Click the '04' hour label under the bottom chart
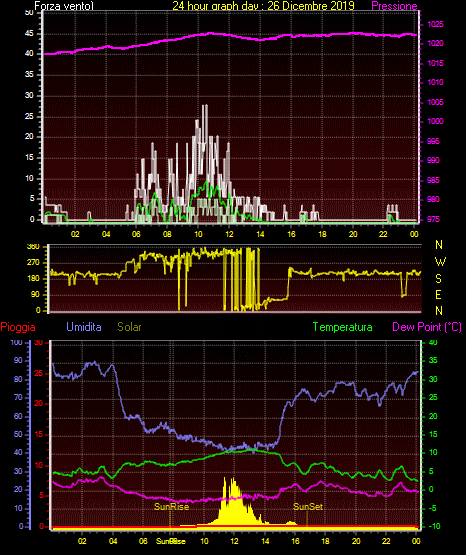Viewport: 466px width, 555px height. pyautogui.click(x=113, y=541)
